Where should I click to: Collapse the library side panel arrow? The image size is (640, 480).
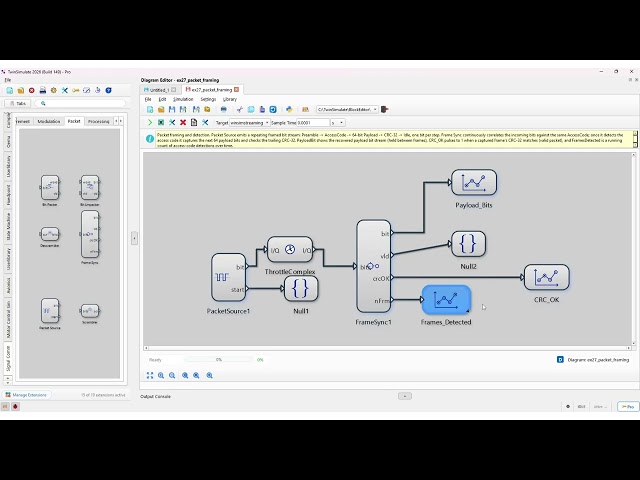point(134,238)
